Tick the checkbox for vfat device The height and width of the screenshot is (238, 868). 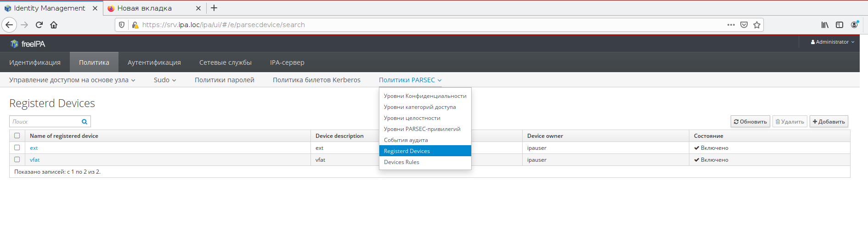[x=17, y=159]
